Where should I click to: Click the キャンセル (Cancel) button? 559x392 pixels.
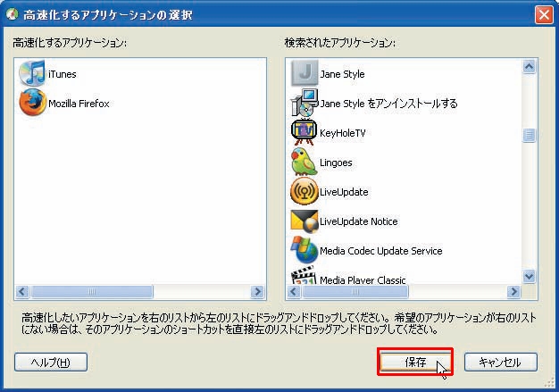pos(501,362)
